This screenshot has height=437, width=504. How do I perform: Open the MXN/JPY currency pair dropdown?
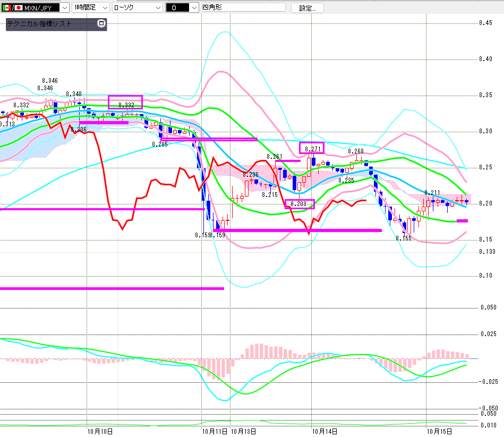(x=64, y=8)
